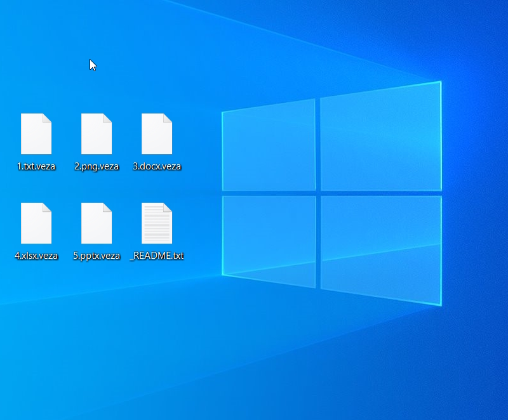
Task: Click the 4.xlsx.veza file icon
Action: coord(36,223)
